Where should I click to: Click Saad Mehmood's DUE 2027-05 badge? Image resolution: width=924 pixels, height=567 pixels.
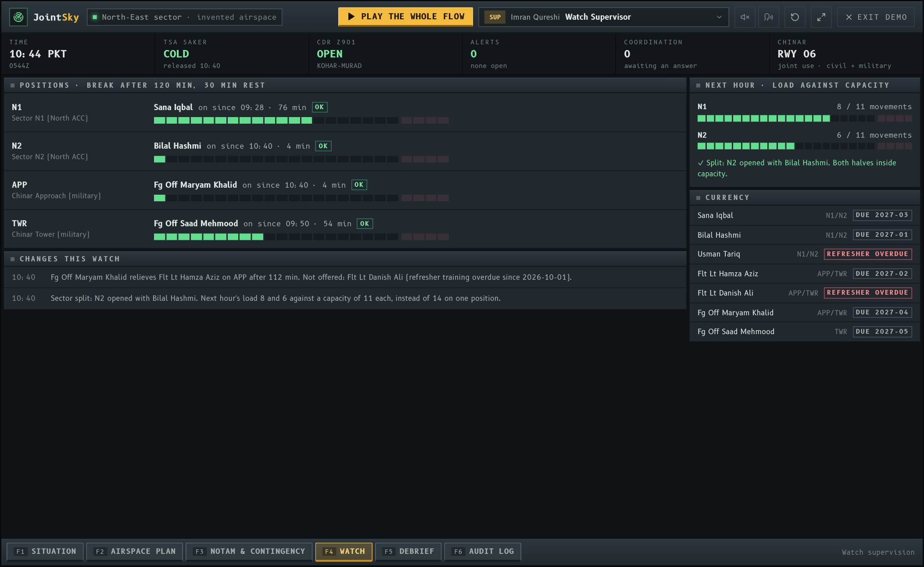(x=882, y=332)
